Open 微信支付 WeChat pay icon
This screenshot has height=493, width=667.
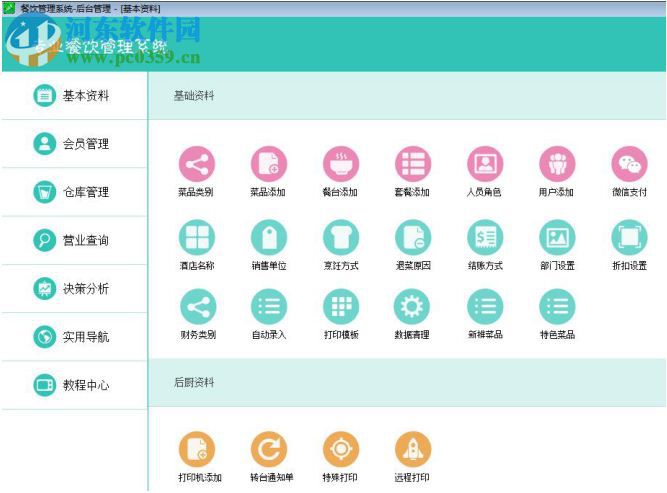[629, 164]
